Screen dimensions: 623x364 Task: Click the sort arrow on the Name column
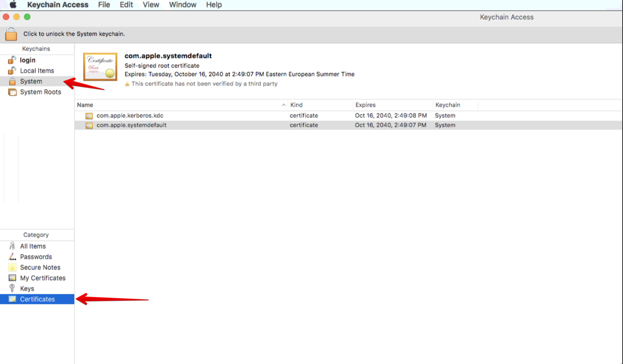283,105
